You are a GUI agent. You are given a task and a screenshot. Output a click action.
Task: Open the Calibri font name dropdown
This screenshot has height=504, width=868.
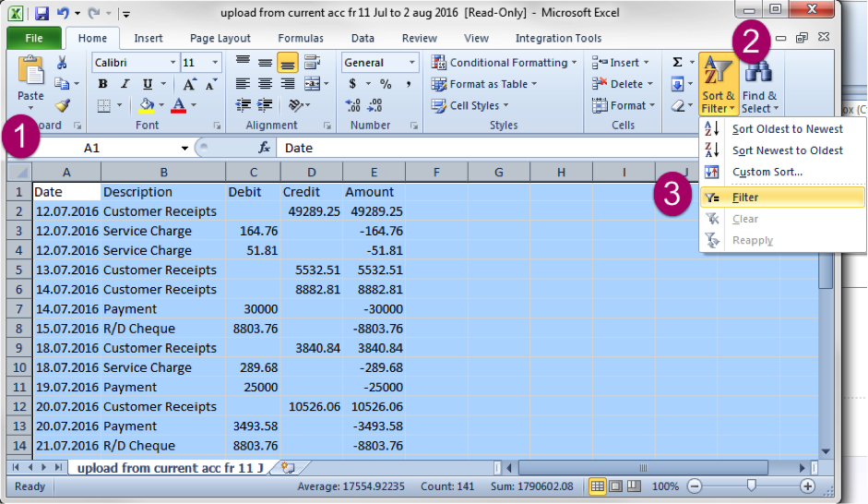172,63
